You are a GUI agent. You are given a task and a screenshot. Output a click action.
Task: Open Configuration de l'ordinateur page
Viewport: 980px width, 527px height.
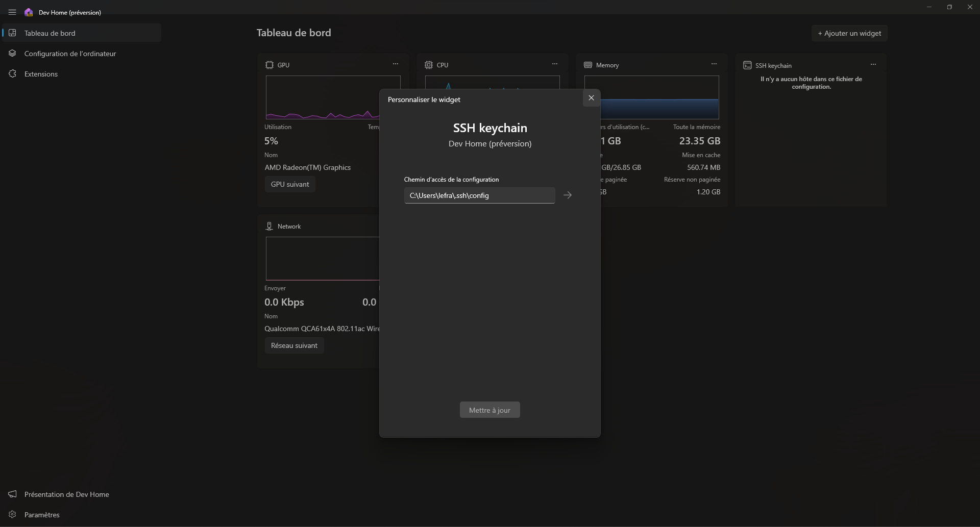click(70, 54)
